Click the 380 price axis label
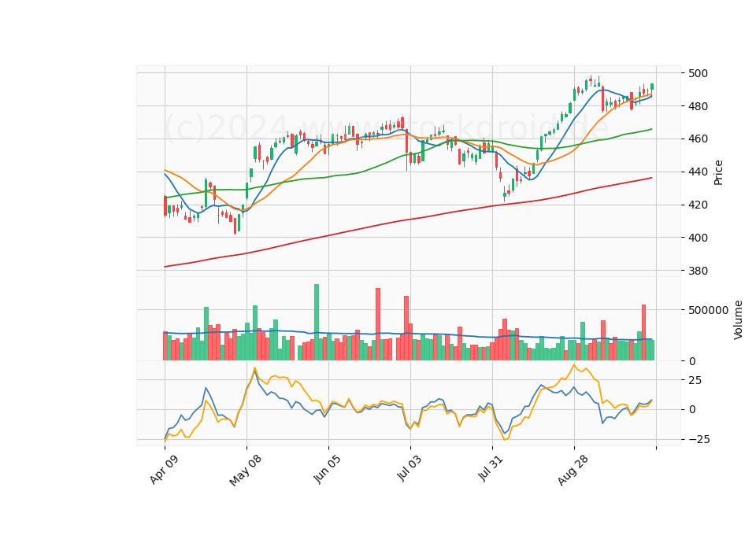Viewport: 756px width, 543px height. coord(699,271)
